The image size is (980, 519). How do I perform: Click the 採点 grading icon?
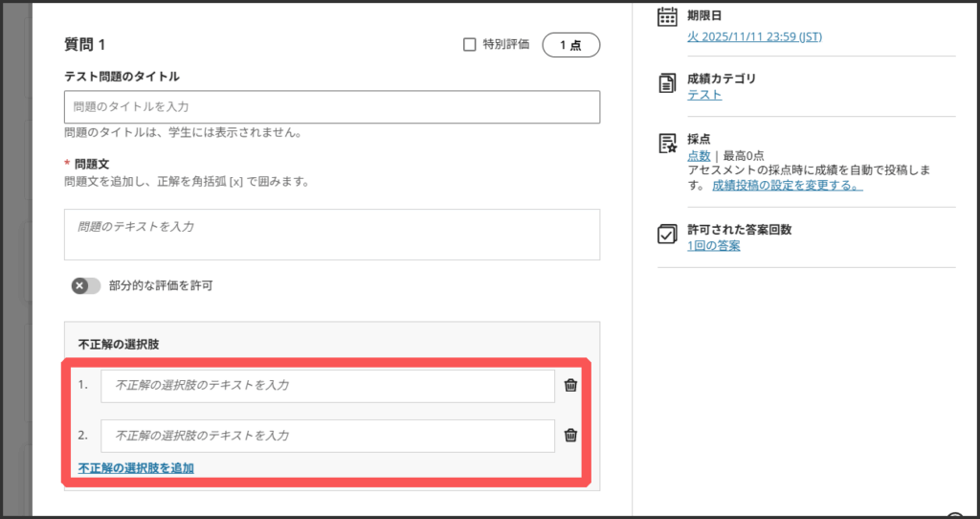(x=668, y=144)
